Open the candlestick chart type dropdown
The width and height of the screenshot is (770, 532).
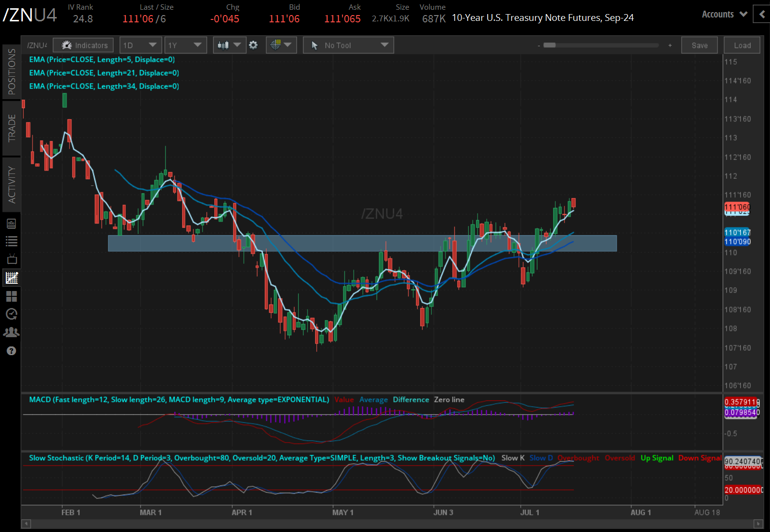point(229,45)
